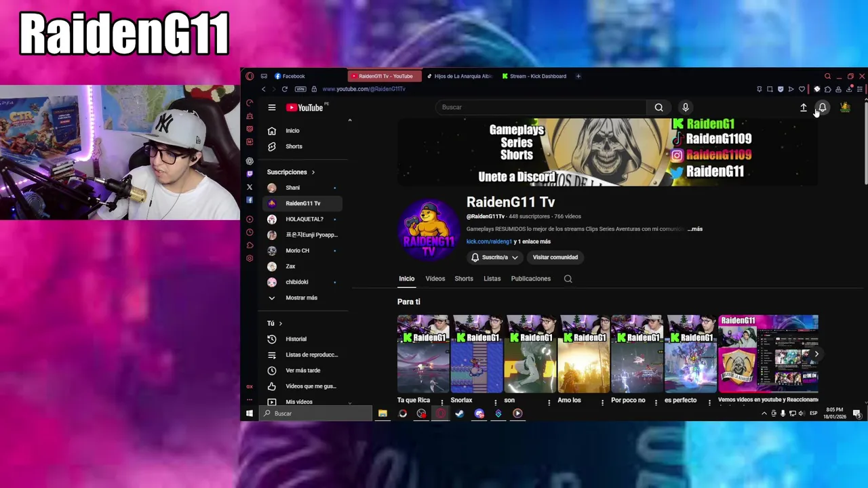Search within channel magnifier icon
Image resolution: width=868 pixels, height=488 pixels.
click(x=568, y=279)
